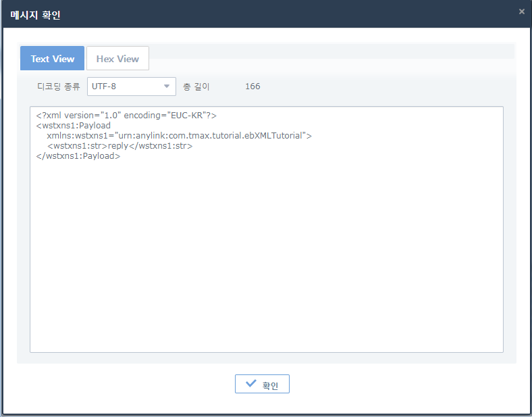Open the Hex View tab
This screenshot has width=532, height=417.
pyautogui.click(x=117, y=59)
